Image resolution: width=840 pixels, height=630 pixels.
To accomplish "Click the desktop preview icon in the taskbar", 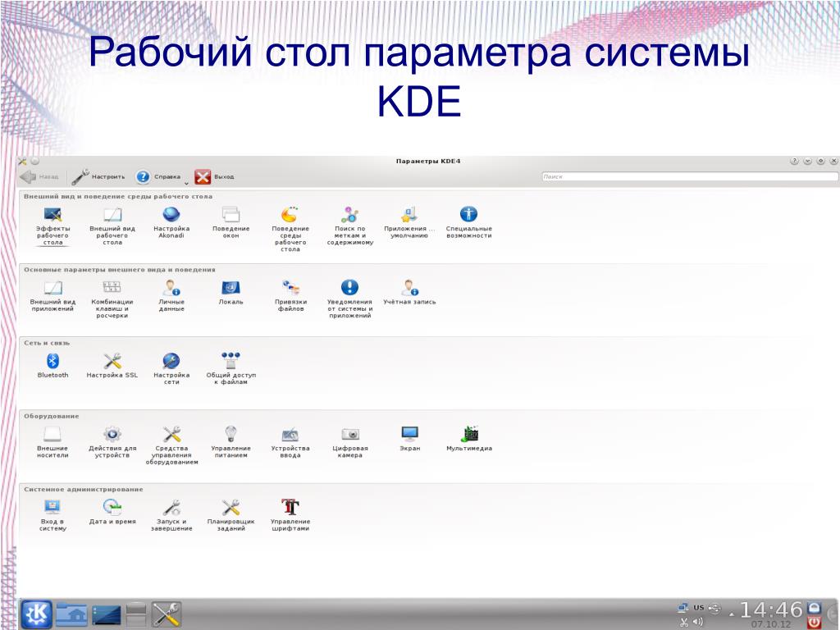I will click(x=107, y=615).
